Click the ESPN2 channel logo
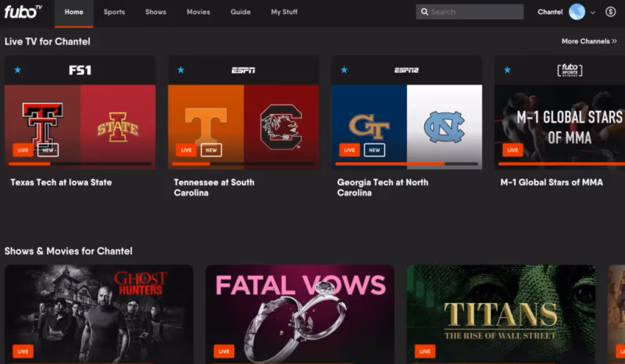 click(406, 70)
